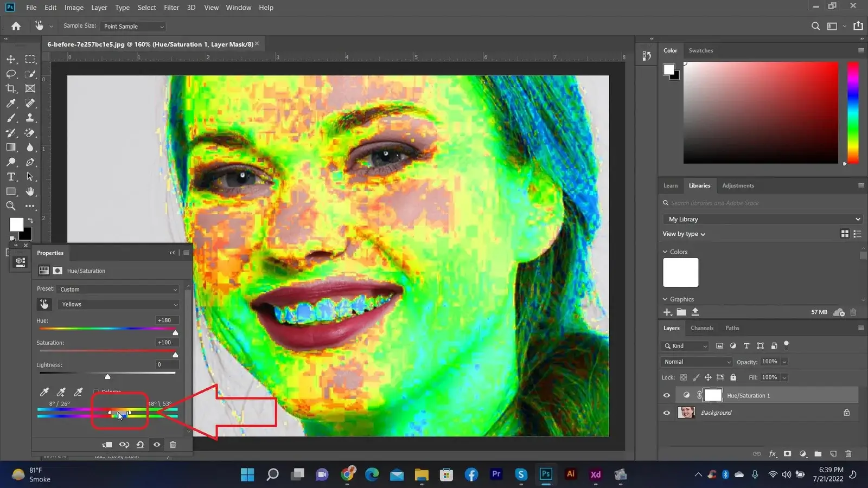Viewport: 868px width, 488px height.
Task: Select the Horizontal Type tool
Action: (11, 177)
